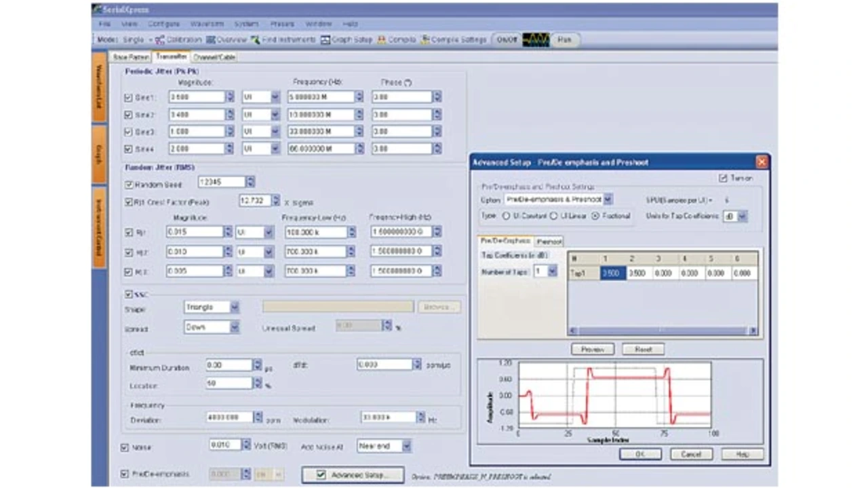Toggle the Rj1 Crest Factor checkbox
This screenshot has width=868, height=488.
pyautogui.click(x=130, y=202)
